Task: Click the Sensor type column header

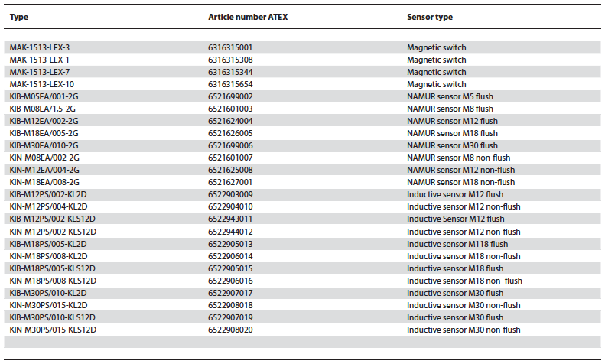Action: [x=429, y=16]
